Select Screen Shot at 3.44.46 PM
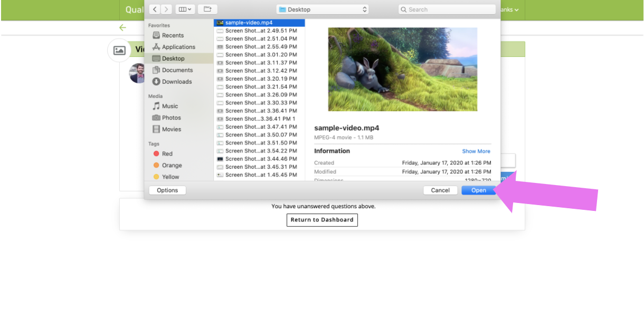This screenshot has height=310, width=644. pyautogui.click(x=259, y=159)
